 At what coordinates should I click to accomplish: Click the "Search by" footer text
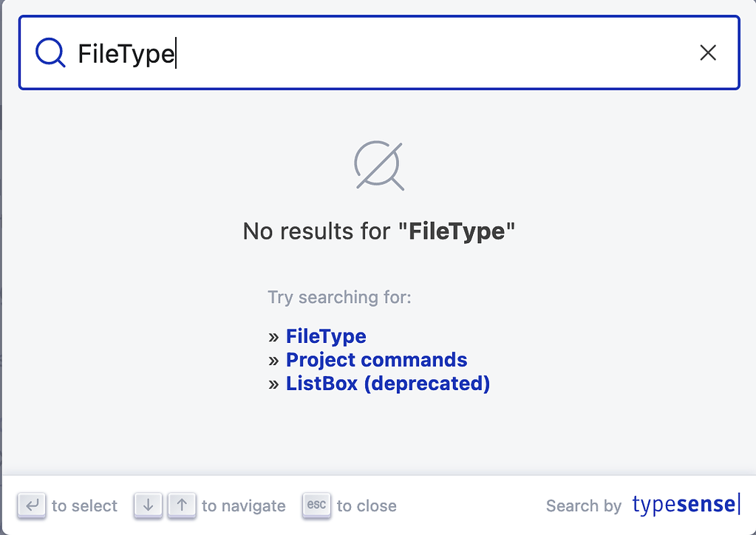tap(584, 506)
